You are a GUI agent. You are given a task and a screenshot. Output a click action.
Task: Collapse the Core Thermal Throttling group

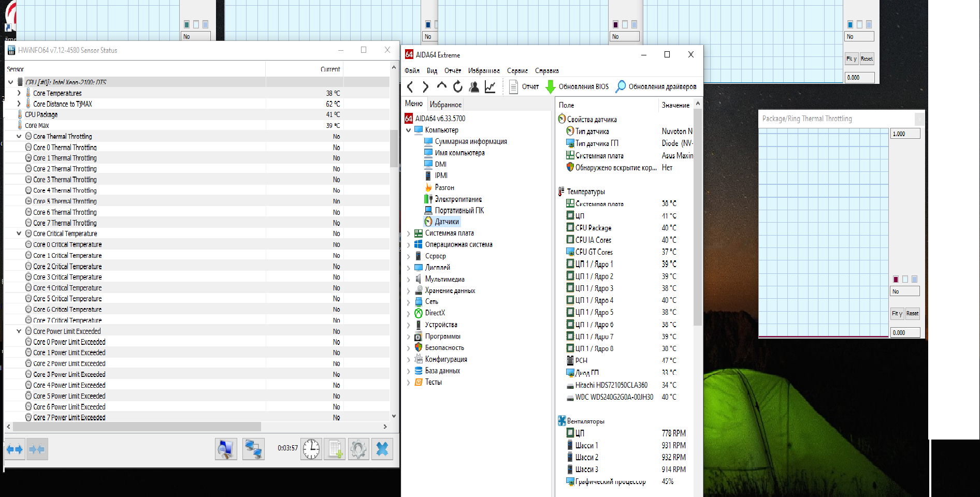pyautogui.click(x=19, y=136)
